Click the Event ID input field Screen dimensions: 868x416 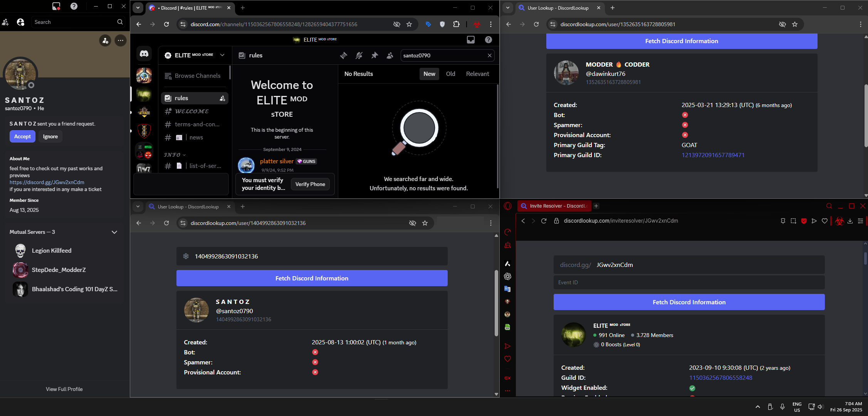[x=689, y=282]
